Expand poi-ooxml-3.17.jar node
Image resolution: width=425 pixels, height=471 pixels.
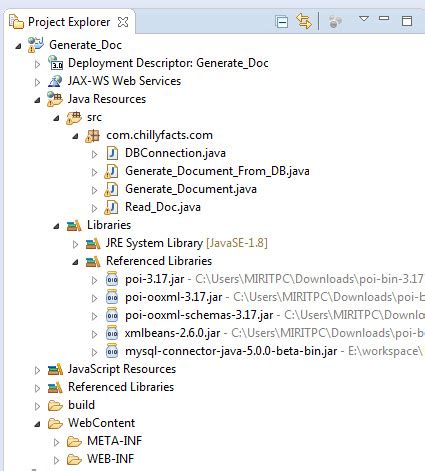click(x=94, y=298)
